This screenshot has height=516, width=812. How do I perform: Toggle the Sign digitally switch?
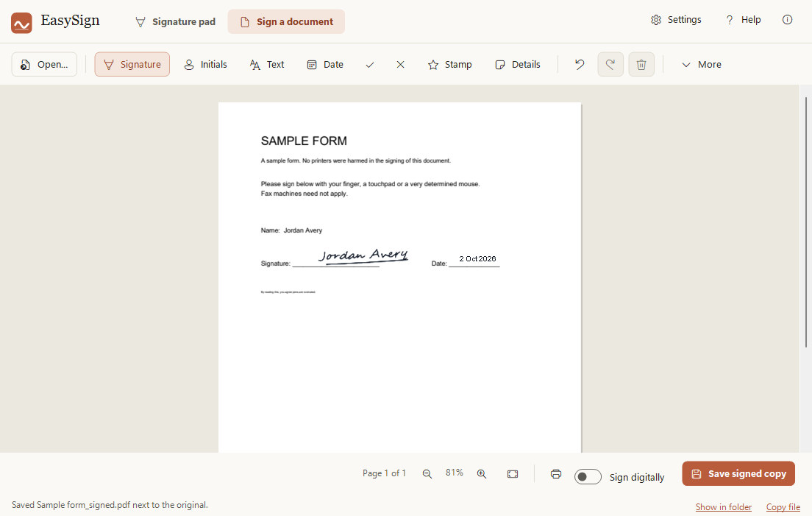588,477
